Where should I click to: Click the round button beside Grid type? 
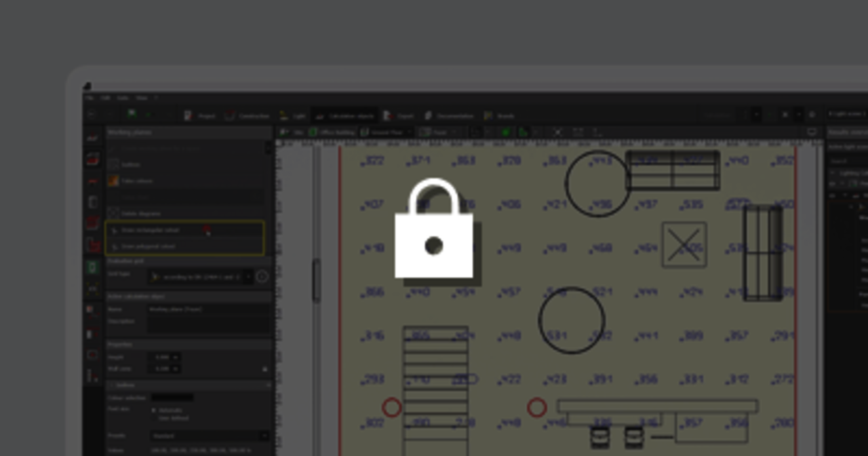pyautogui.click(x=262, y=276)
